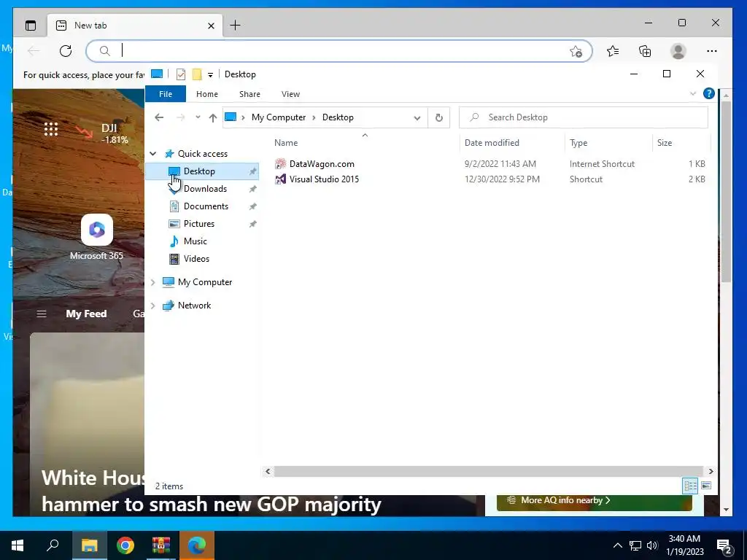Open Edge Favorites
This screenshot has height=560, width=747.
[613, 51]
